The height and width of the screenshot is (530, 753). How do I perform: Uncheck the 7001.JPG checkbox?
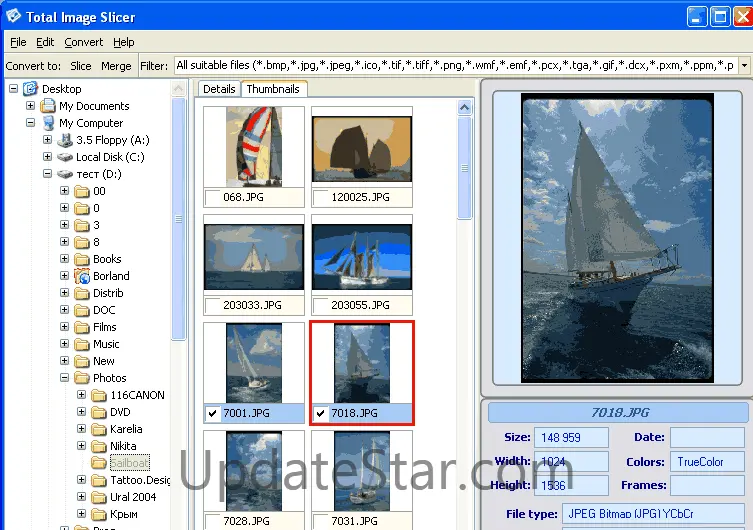click(x=212, y=413)
